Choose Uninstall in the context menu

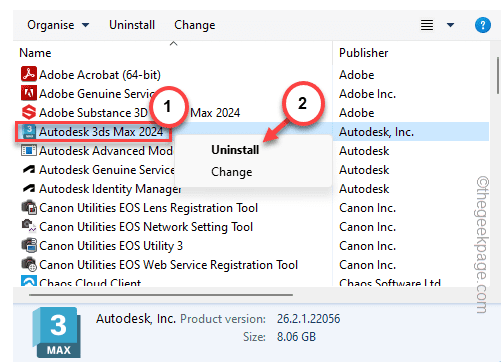tap(235, 150)
